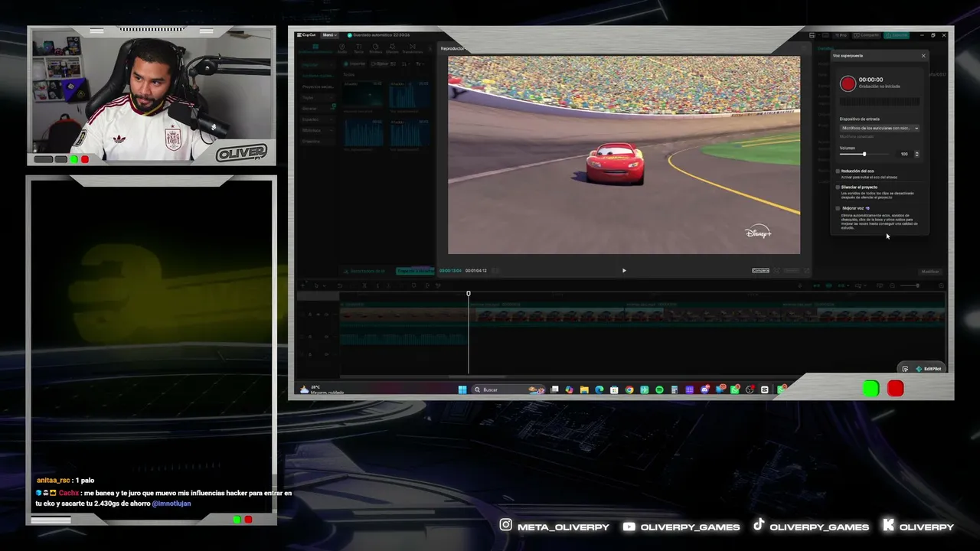Open Microsoft Edge from the taskbar

pyautogui.click(x=599, y=390)
